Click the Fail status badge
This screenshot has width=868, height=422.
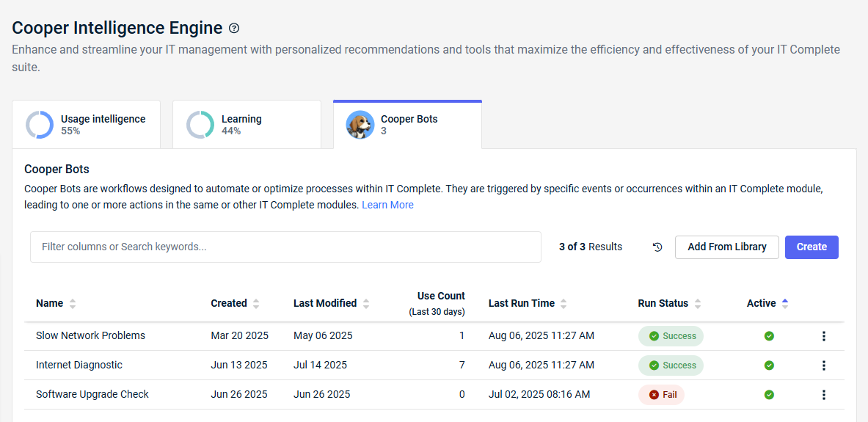coord(662,395)
